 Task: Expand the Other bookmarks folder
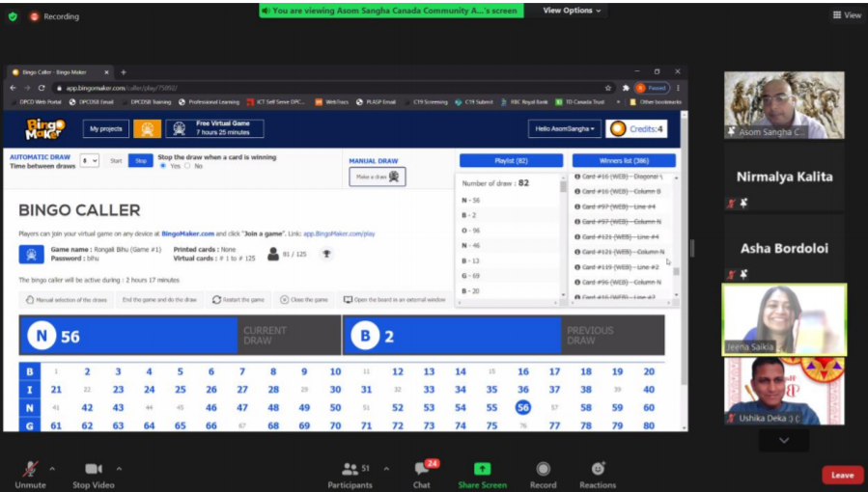pyautogui.click(x=656, y=102)
